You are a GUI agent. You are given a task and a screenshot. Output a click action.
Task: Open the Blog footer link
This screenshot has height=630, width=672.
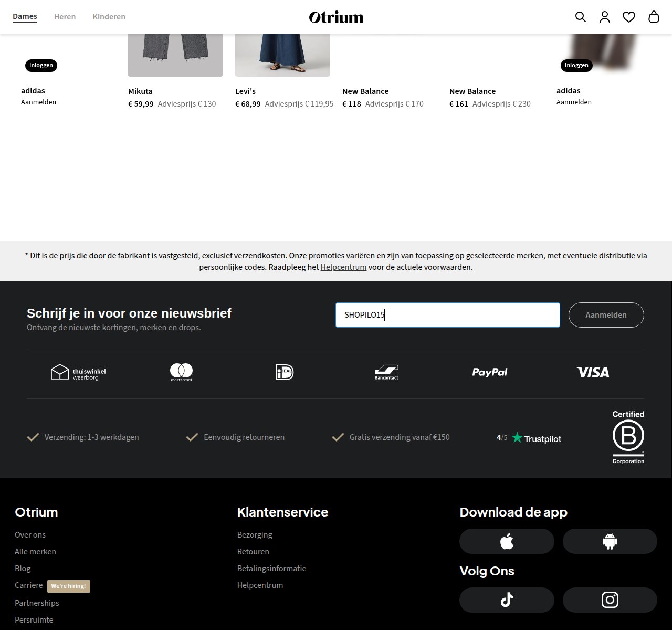(x=23, y=569)
